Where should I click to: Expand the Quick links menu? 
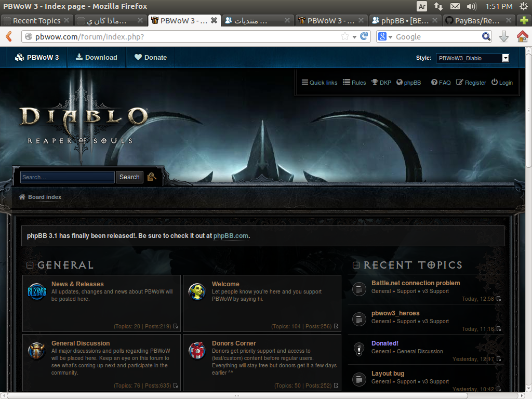coord(320,83)
